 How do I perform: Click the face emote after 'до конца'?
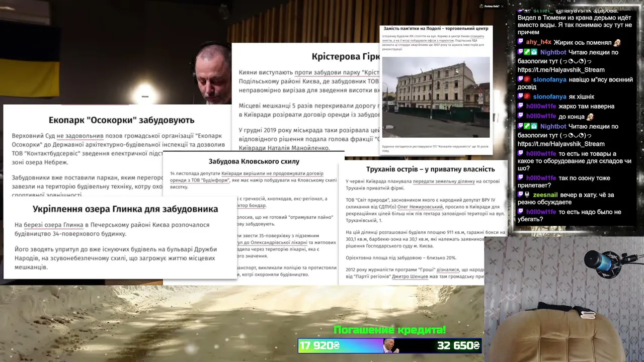tap(590, 116)
